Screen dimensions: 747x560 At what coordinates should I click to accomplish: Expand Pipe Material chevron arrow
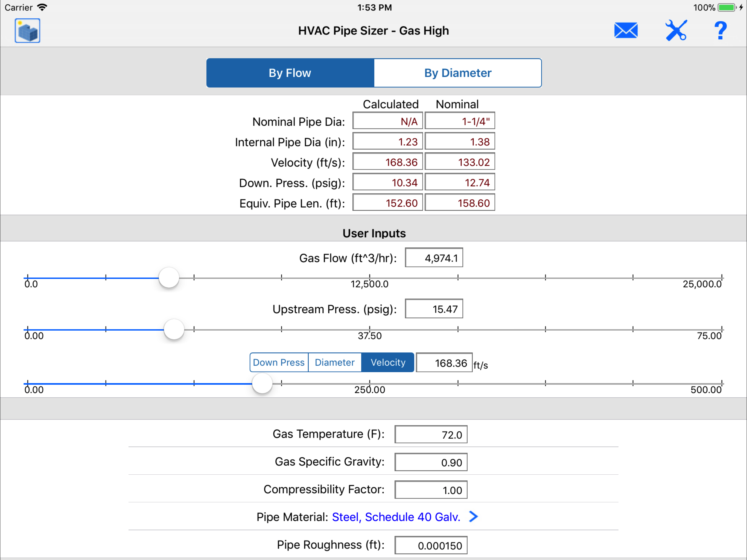click(x=474, y=517)
